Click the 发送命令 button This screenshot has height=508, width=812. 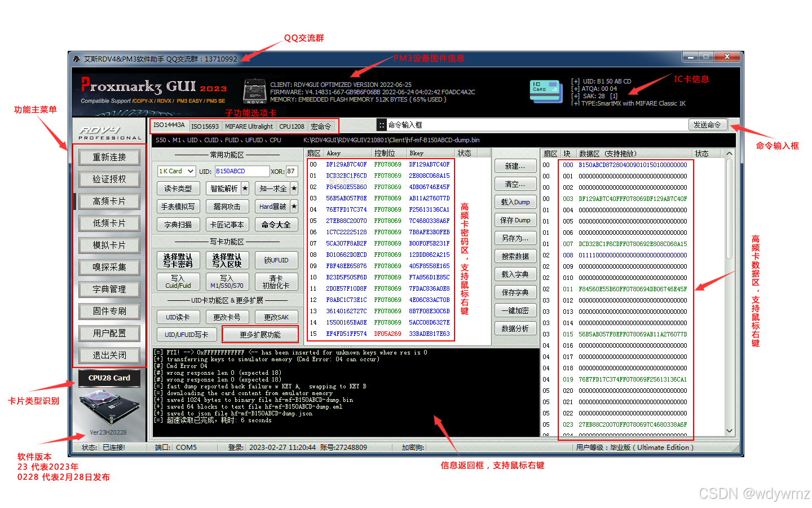pos(707,125)
